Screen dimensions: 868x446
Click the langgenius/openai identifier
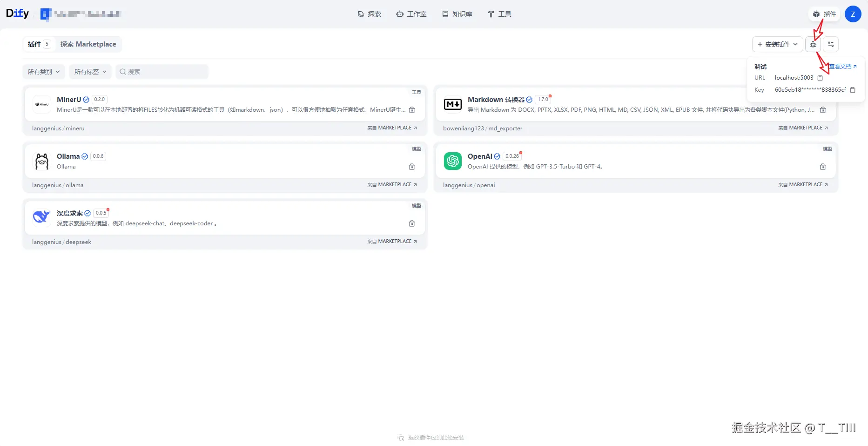coord(469,185)
